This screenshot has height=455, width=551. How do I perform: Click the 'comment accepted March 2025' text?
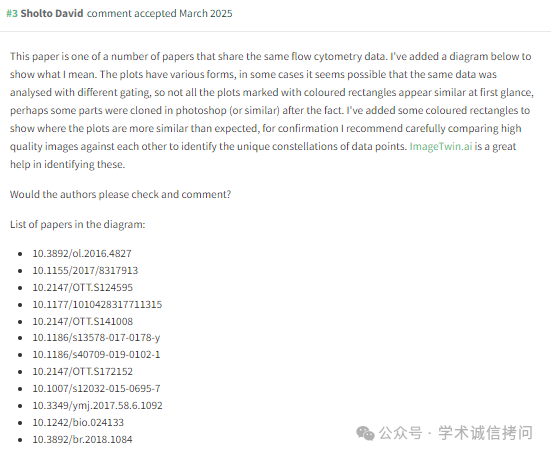coord(160,14)
